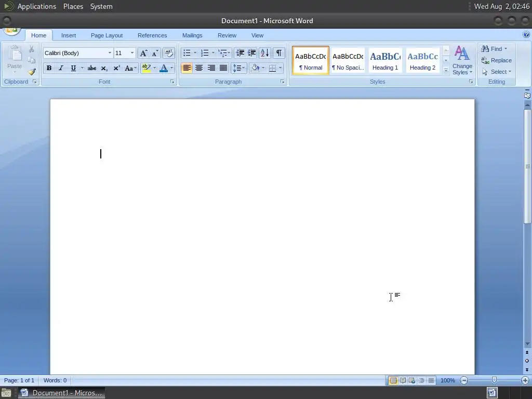The width and height of the screenshot is (532, 399).
Task: Enable Align Text Left
Action: click(187, 68)
